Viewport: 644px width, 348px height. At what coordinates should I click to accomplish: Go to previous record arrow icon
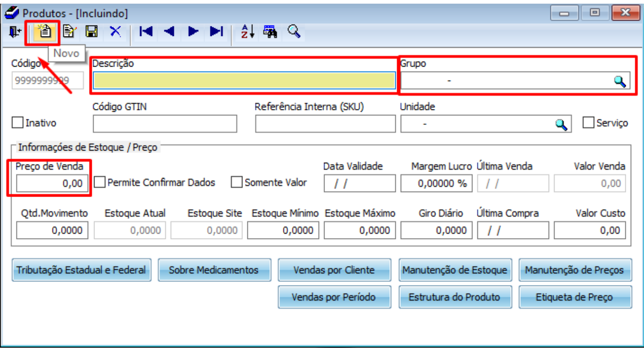coord(169,31)
